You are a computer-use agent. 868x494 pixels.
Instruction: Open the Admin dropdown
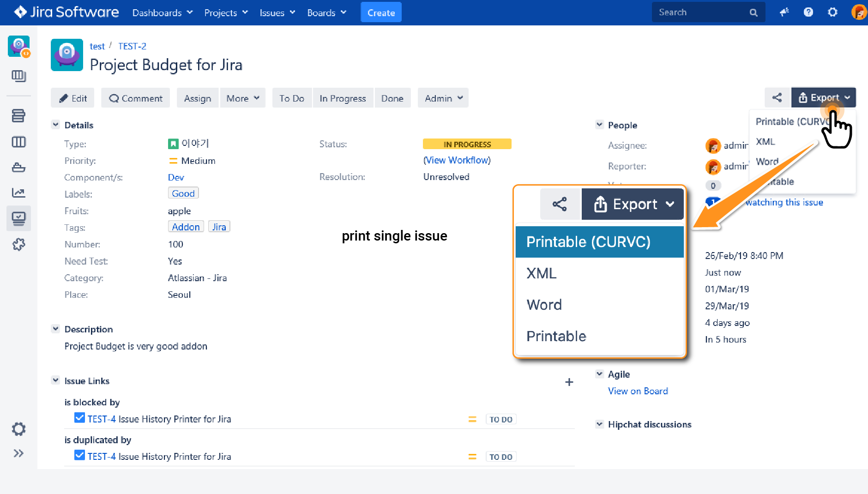442,98
